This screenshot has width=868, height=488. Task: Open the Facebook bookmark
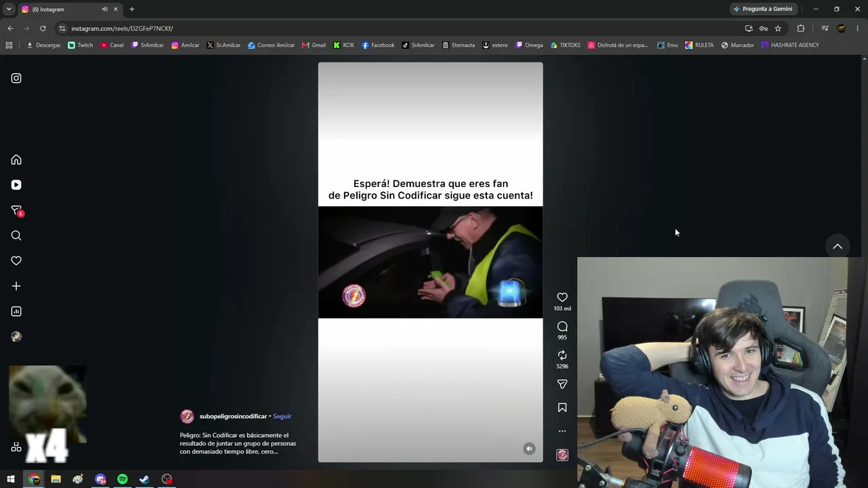[378, 45]
